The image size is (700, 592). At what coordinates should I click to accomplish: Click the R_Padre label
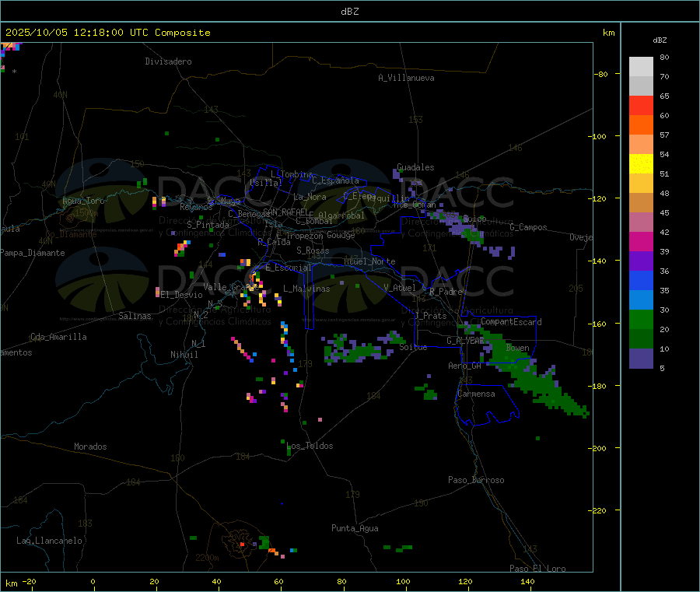coord(446,292)
